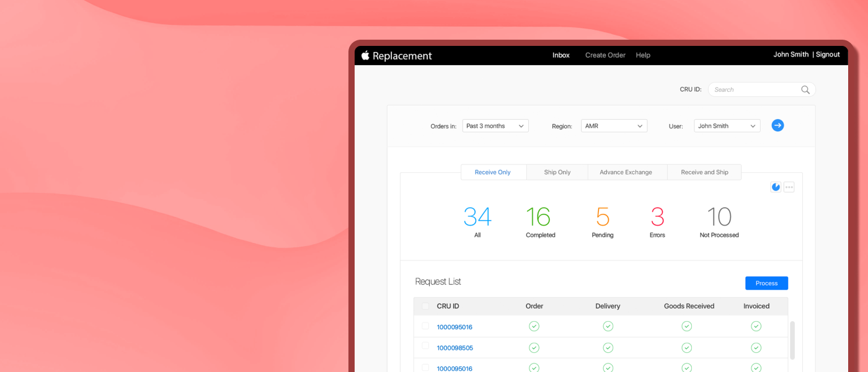Viewport: 868px width, 372px height.
Task: Open the three-dots more options icon
Action: click(789, 187)
